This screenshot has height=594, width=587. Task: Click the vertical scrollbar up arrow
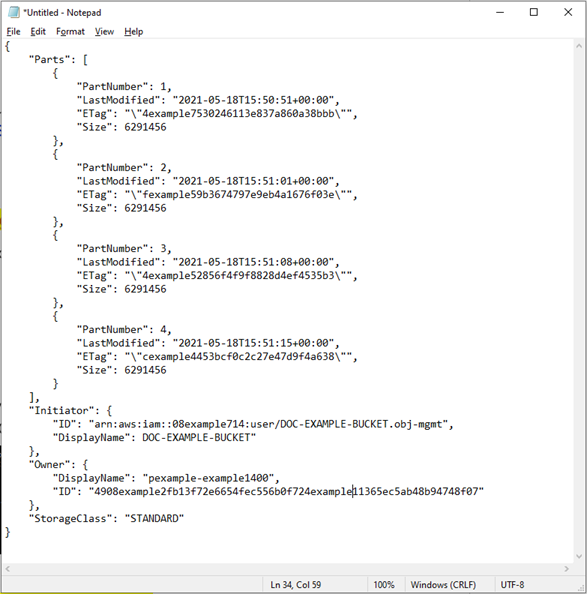(x=579, y=46)
